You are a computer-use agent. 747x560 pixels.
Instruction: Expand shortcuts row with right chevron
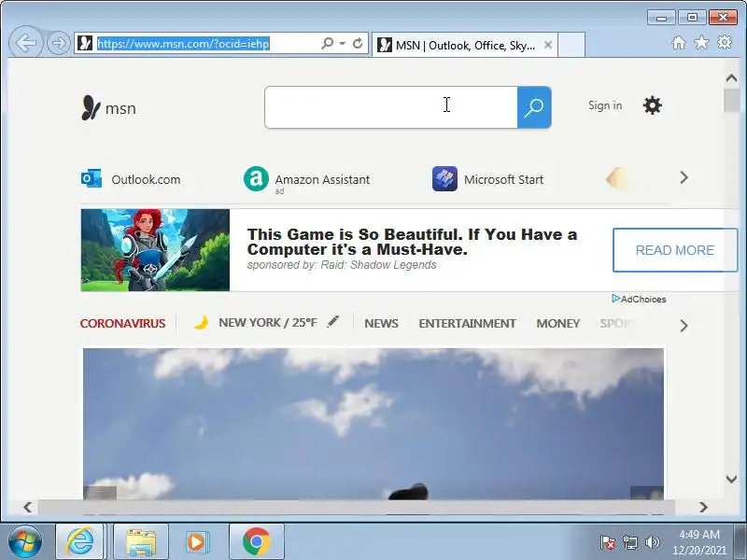click(684, 177)
